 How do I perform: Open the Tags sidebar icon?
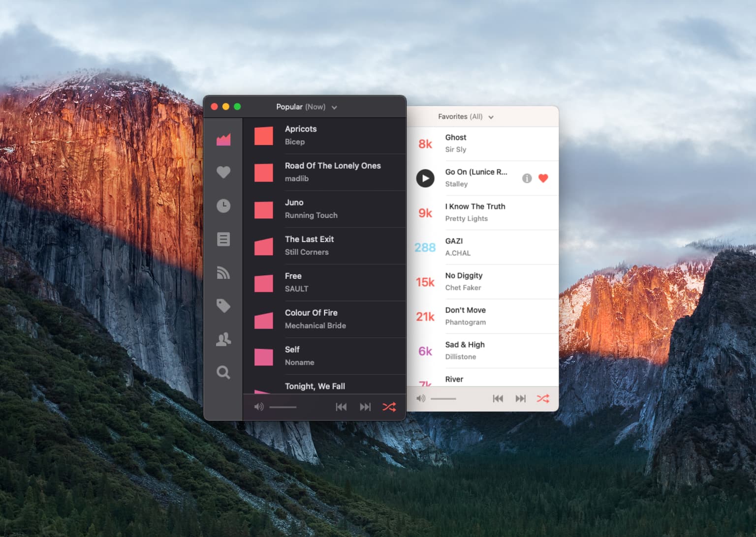[223, 306]
